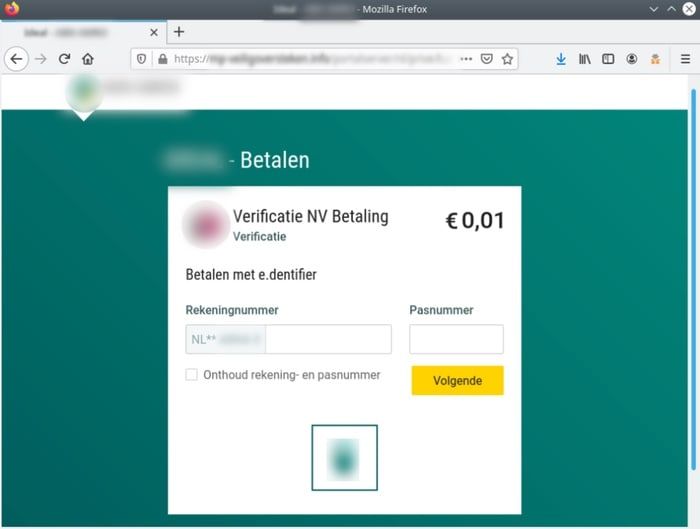Save page to Pocket icon
This screenshot has width=700, height=529.
tap(487, 59)
